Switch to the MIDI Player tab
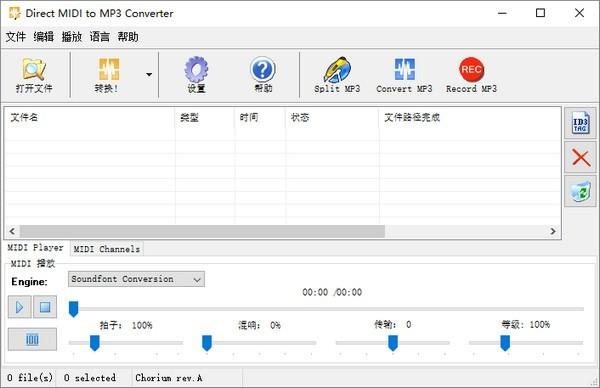 [x=36, y=248]
